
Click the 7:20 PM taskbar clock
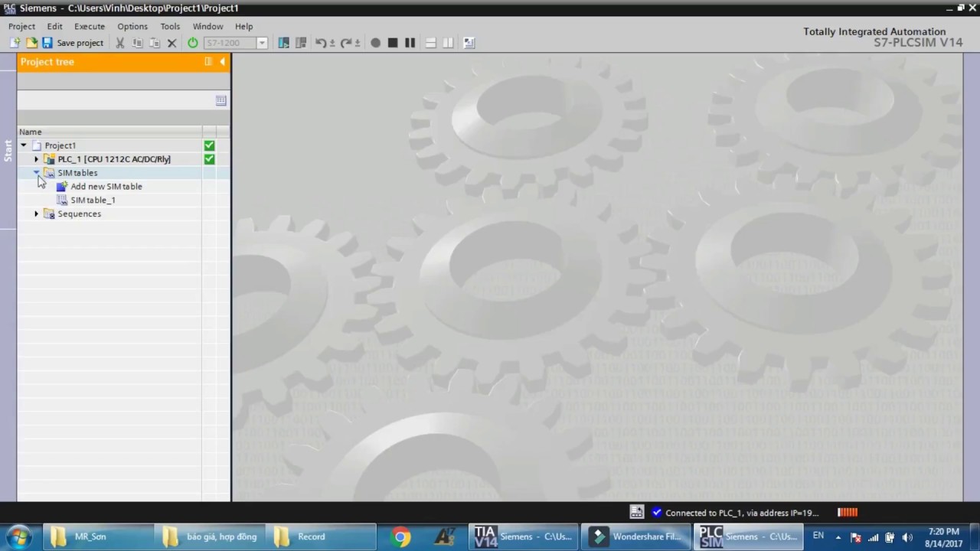tap(942, 531)
